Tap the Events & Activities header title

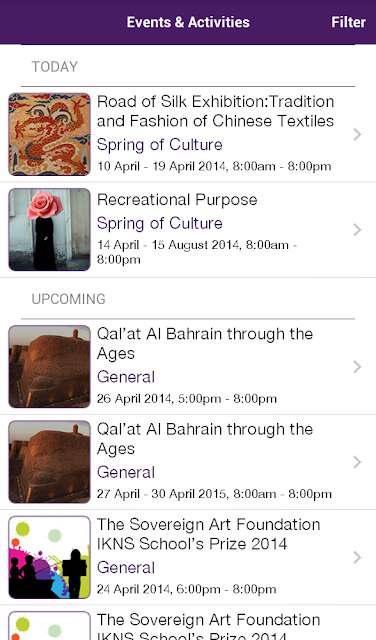click(188, 22)
